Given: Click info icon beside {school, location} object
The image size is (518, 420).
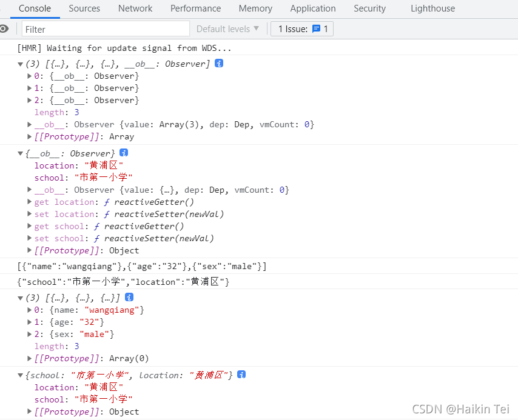Looking at the screenshot, I should pos(241,375).
